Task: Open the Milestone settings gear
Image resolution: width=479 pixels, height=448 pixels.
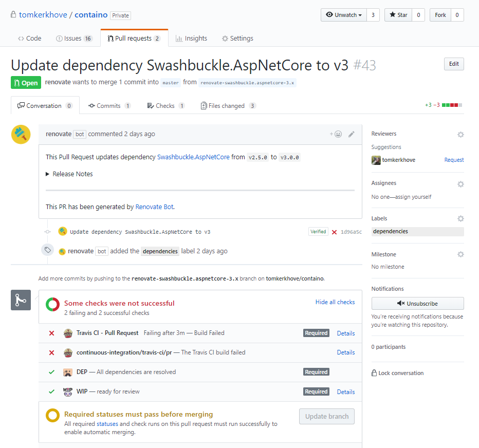Action: tap(460, 254)
